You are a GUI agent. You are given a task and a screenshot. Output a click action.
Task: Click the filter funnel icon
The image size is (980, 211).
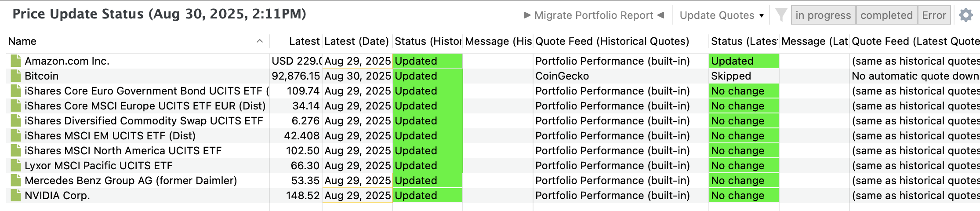781,15
